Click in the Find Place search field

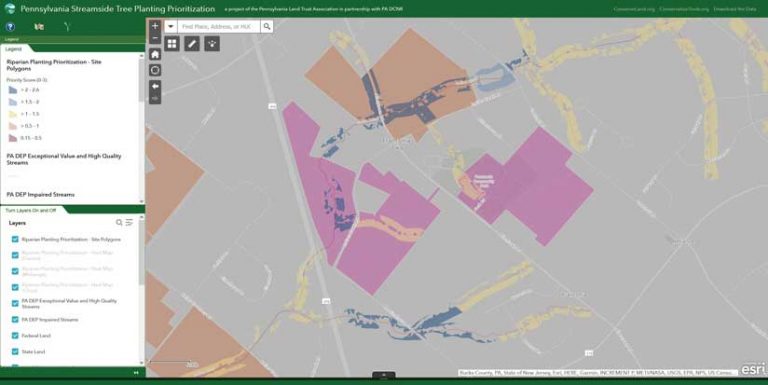coord(219,26)
